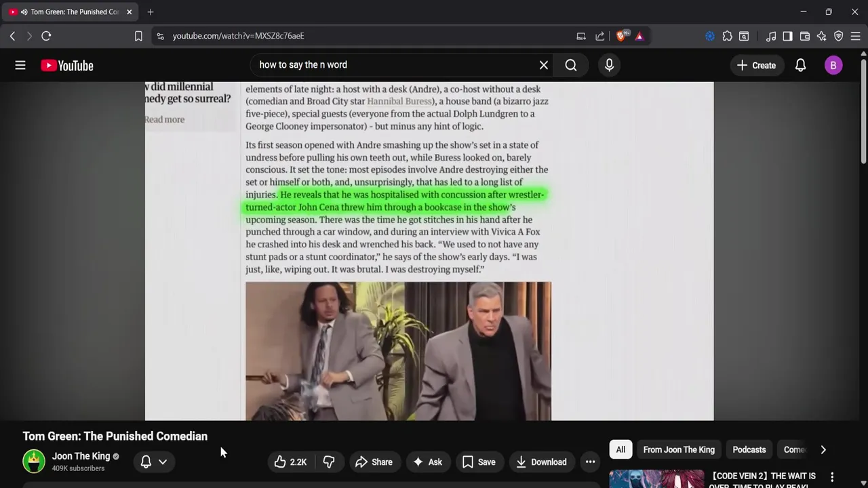This screenshot has width=868, height=488.
Task: Minimize the browser window
Action: [x=803, y=12]
